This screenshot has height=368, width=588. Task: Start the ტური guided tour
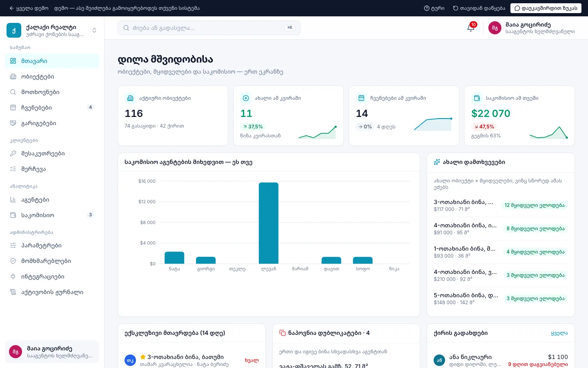pyautogui.click(x=434, y=8)
